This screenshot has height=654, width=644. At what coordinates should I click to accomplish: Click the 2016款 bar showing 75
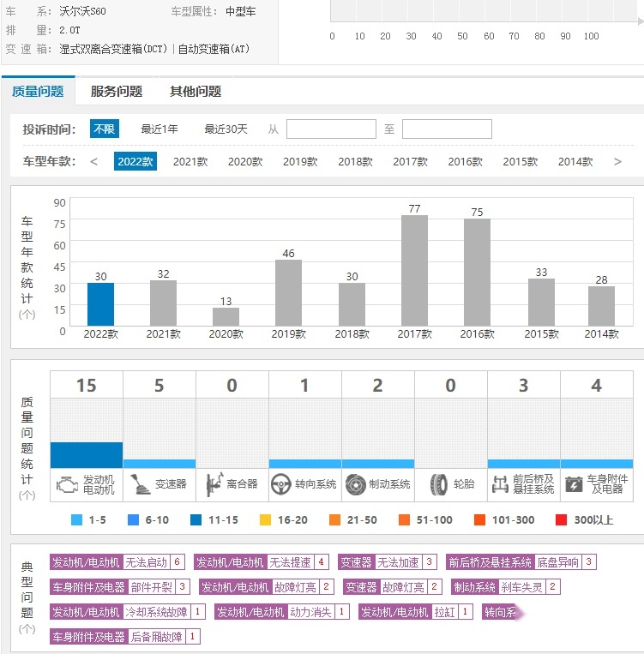[477, 273]
